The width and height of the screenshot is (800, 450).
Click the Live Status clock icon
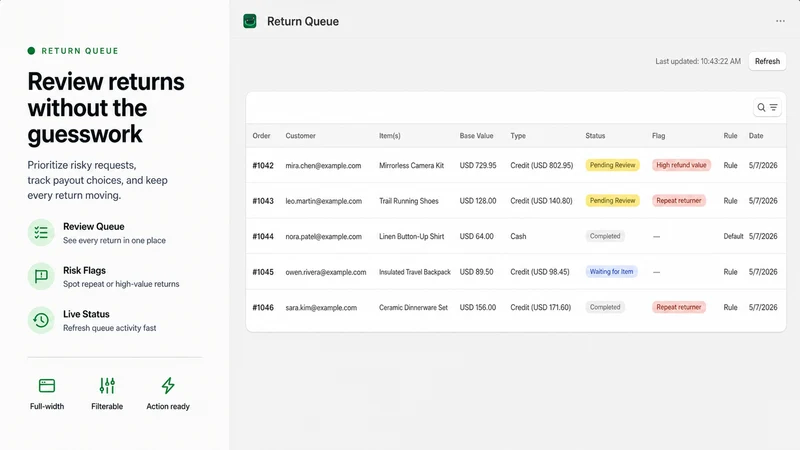[41, 320]
